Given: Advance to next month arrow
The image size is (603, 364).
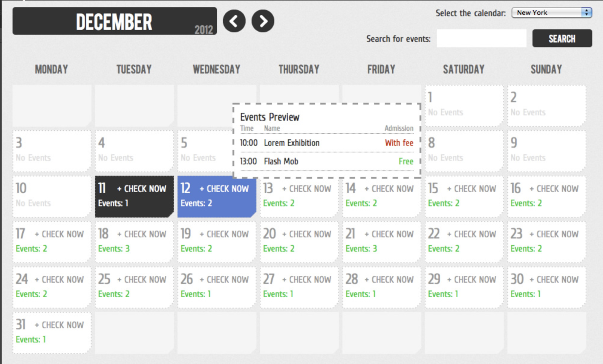Looking at the screenshot, I should (x=263, y=21).
